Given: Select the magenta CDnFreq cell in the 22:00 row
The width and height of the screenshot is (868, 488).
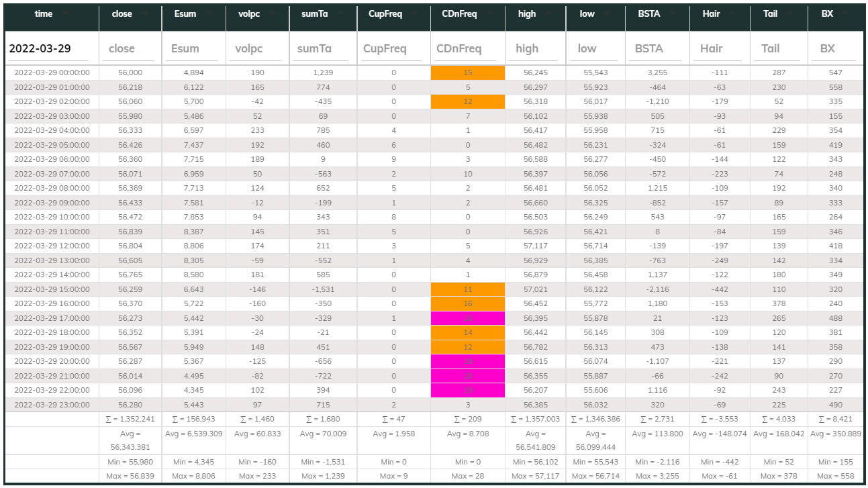Looking at the screenshot, I should pos(468,390).
